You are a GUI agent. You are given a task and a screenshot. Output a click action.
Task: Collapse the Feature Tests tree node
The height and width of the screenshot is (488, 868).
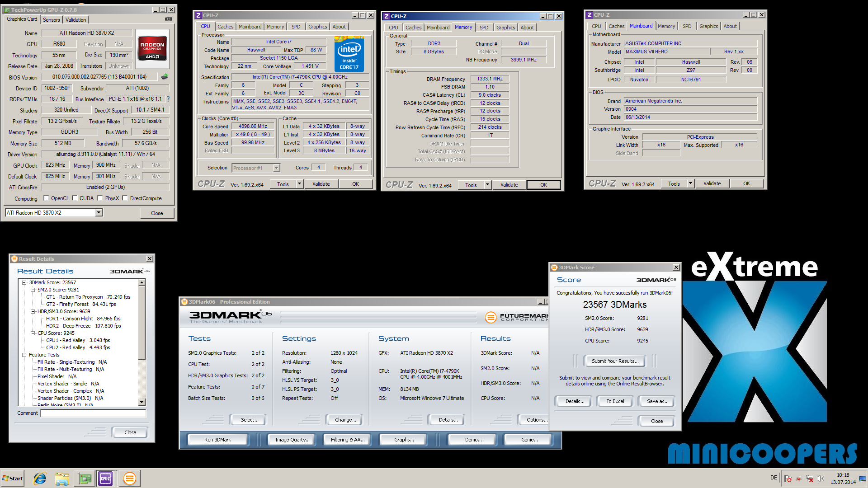24,355
